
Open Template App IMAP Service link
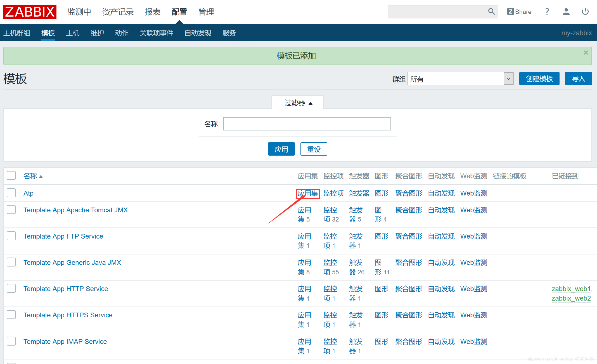tap(65, 342)
